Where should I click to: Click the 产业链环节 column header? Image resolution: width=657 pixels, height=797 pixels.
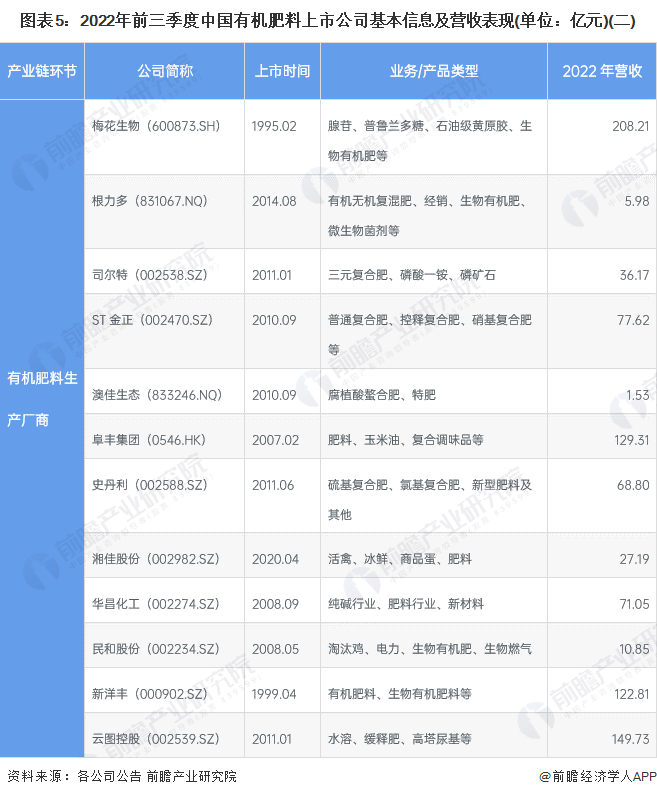42,71
